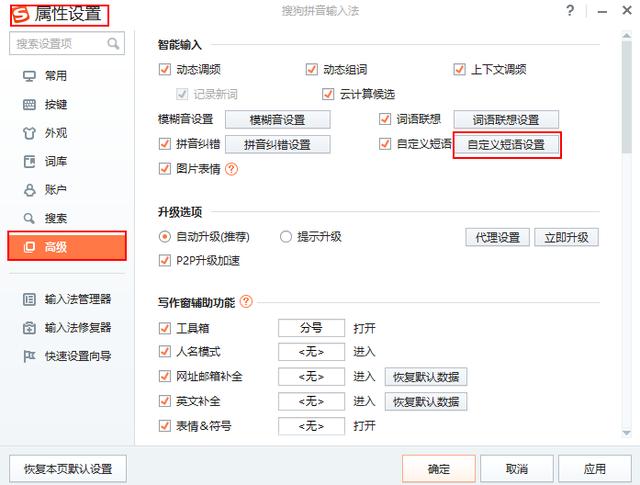640x485 pixels.
Task: Click the person icon beside 账户
Action: [x=29, y=190]
